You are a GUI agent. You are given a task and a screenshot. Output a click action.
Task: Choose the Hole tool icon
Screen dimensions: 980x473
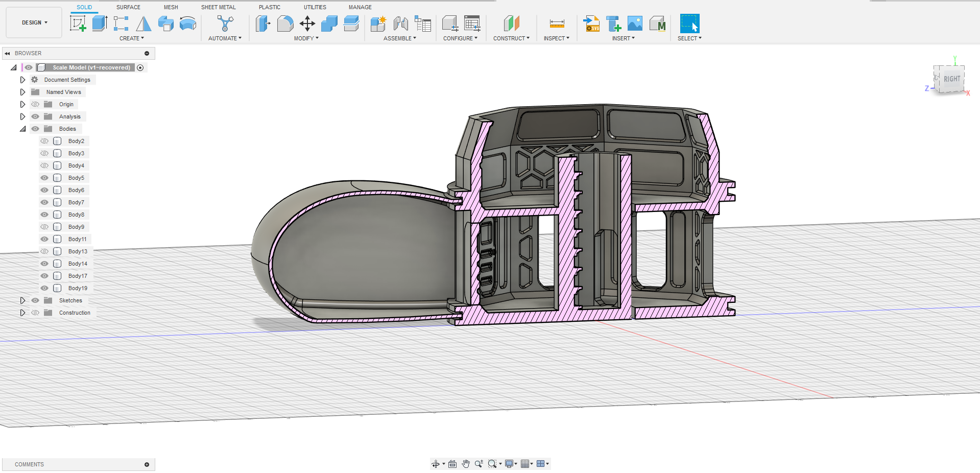pos(165,23)
